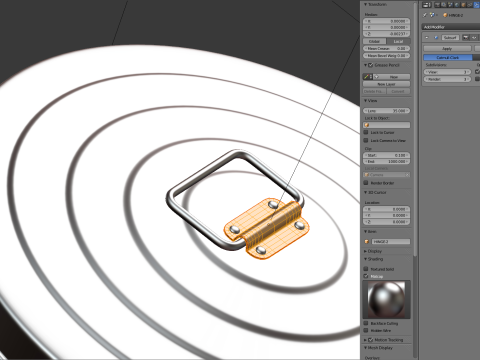
Task: Collapse the Item panel
Action: click(x=365, y=231)
